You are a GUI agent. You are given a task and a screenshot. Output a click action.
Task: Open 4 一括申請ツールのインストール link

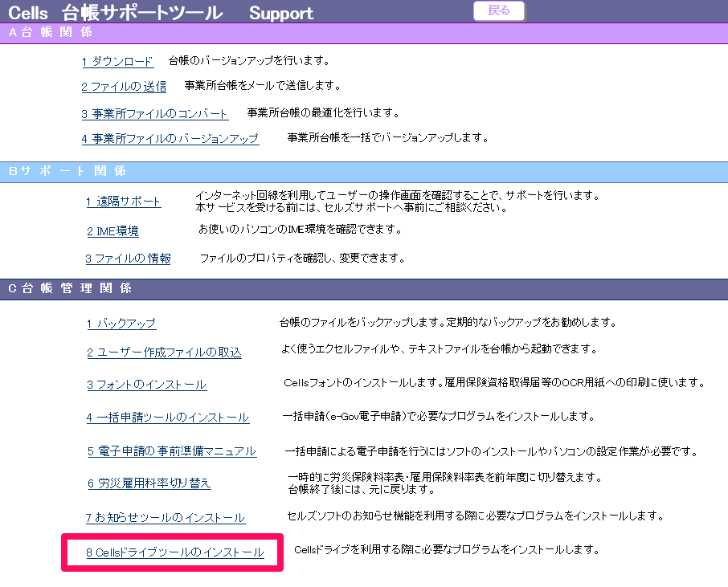(168, 418)
